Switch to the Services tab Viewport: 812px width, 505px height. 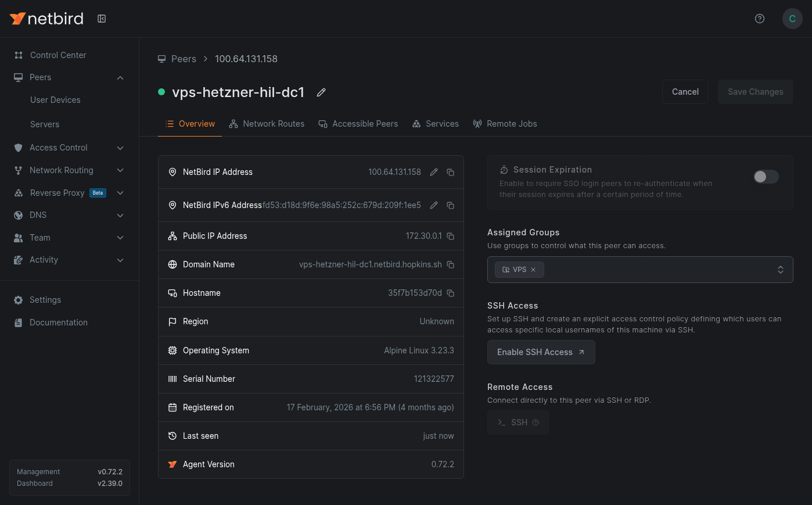click(436, 124)
